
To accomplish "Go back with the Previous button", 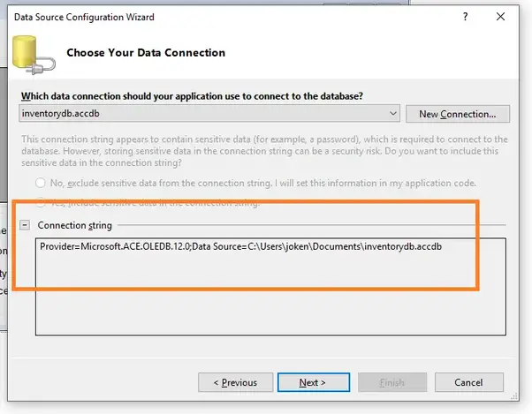I will [x=235, y=382].
